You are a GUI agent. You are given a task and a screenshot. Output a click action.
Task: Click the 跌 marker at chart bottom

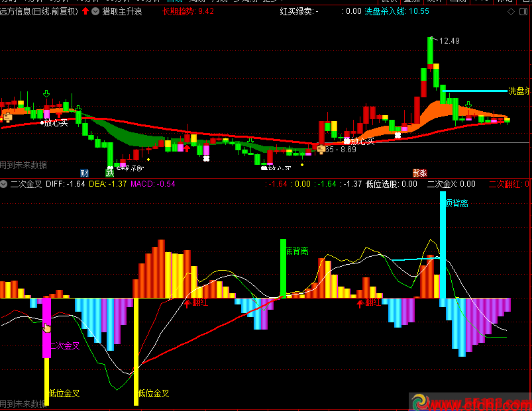pyautogui.click(x=109, y=173)
